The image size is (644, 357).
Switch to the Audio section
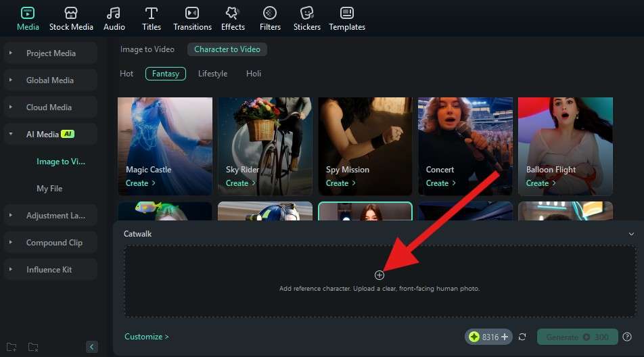click(114, 19)
